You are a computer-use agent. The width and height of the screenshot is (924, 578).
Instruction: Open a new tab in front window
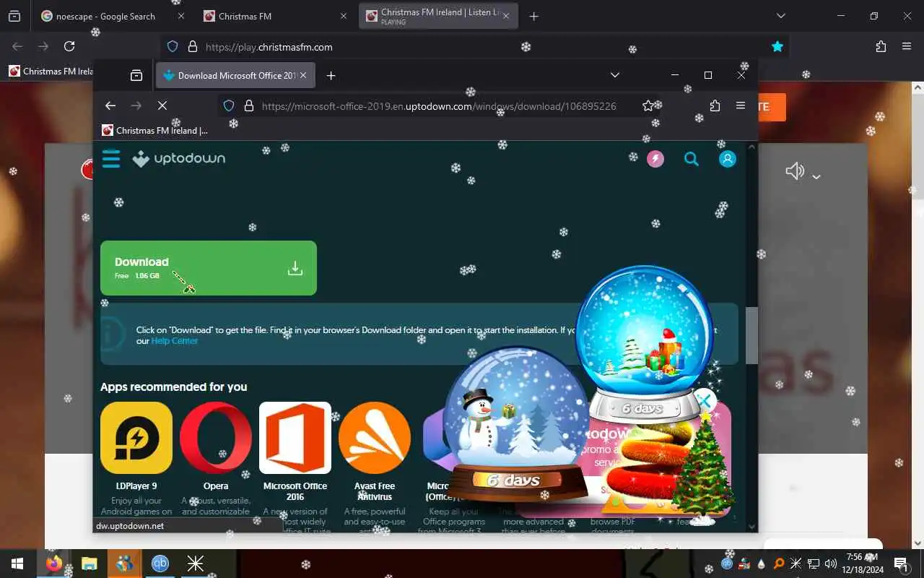click(331, 75)
